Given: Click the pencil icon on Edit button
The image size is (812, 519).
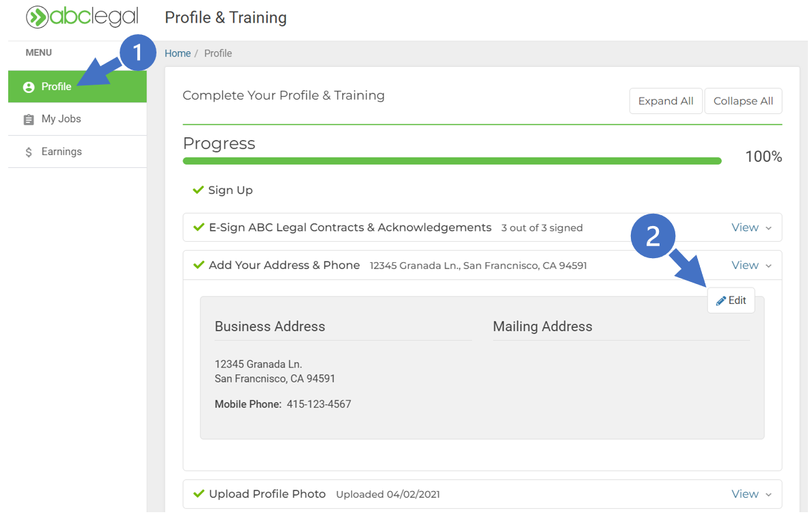Looking at the screenshot, I should [720, 301].
